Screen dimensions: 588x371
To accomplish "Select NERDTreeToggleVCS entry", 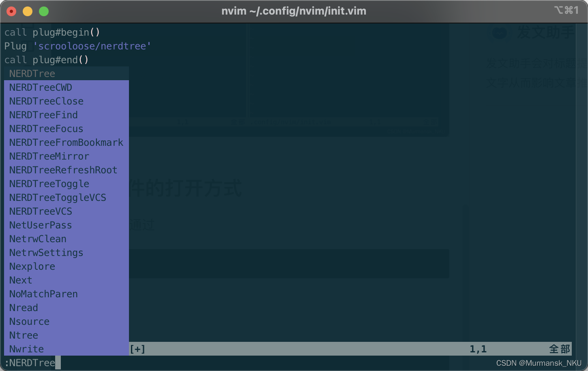I will tap(67, 198).
